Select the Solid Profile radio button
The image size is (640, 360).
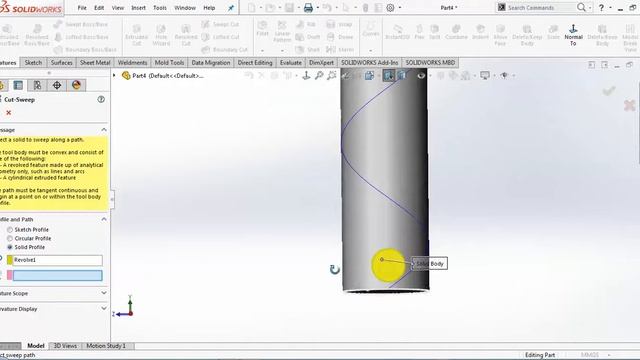[10, 247]
